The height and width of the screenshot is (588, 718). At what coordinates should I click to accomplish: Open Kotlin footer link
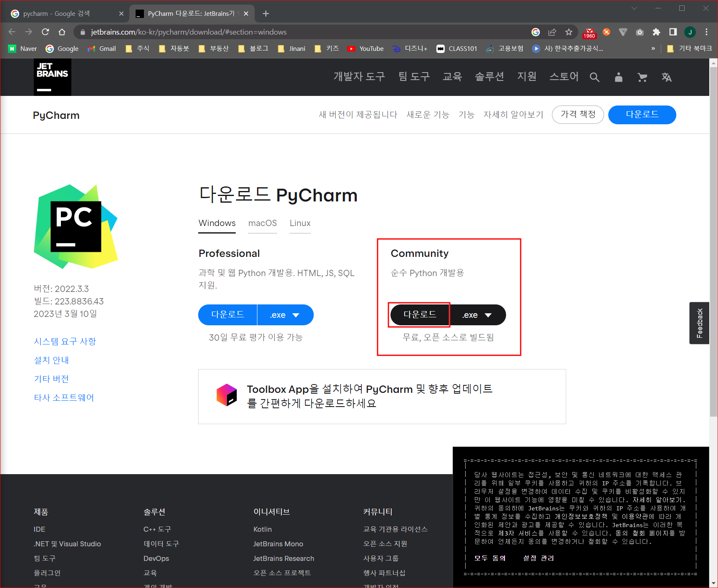point(262,529)
